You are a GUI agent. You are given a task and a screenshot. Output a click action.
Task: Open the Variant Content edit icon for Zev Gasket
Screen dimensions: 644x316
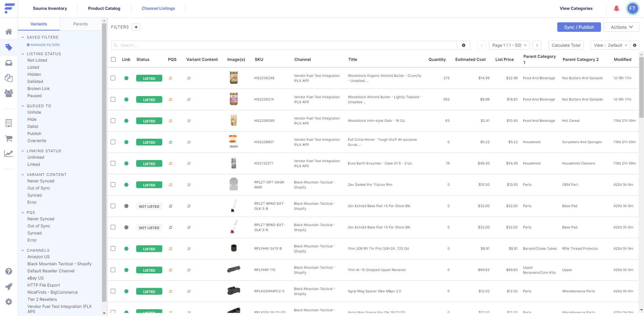(x=189, y=185)
